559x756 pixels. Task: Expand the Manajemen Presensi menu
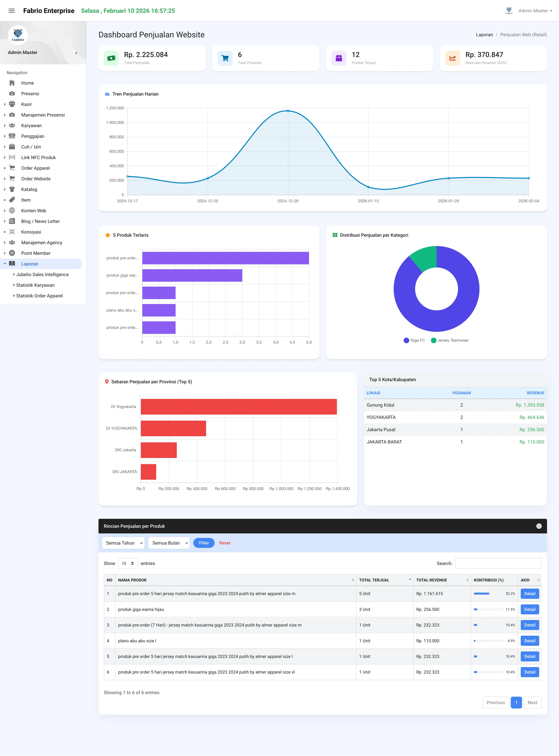point(43,115)
